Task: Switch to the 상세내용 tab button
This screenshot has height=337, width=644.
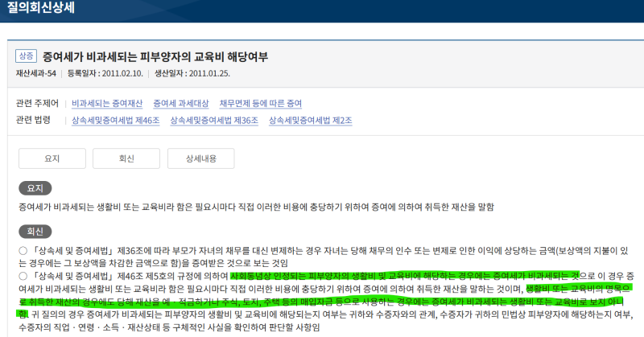Action: pos(200,158)
